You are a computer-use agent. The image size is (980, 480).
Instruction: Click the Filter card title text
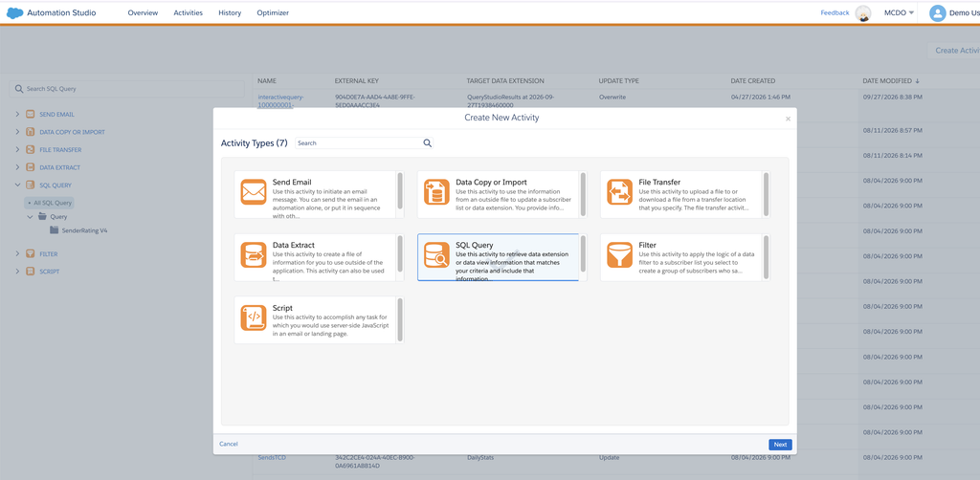pos(648,246)
